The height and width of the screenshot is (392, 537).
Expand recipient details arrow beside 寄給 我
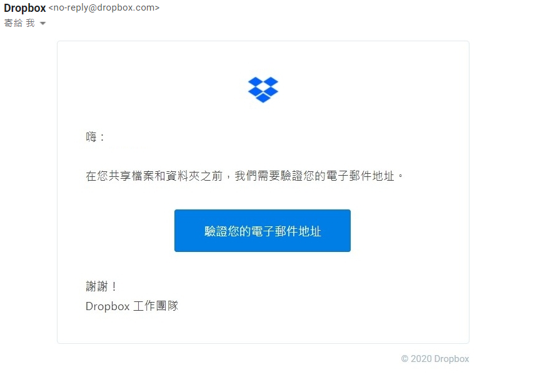coord(43,24)
